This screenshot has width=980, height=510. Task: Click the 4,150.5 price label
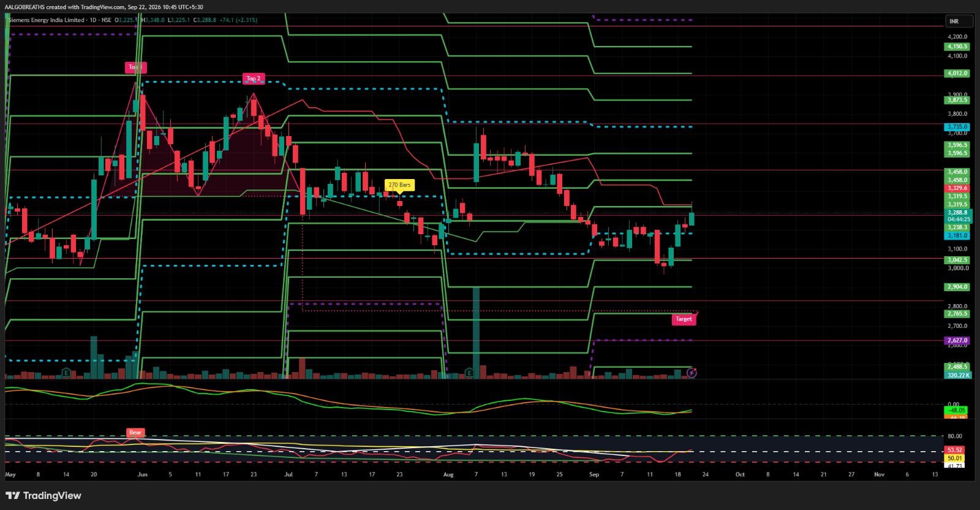point(957,47)
